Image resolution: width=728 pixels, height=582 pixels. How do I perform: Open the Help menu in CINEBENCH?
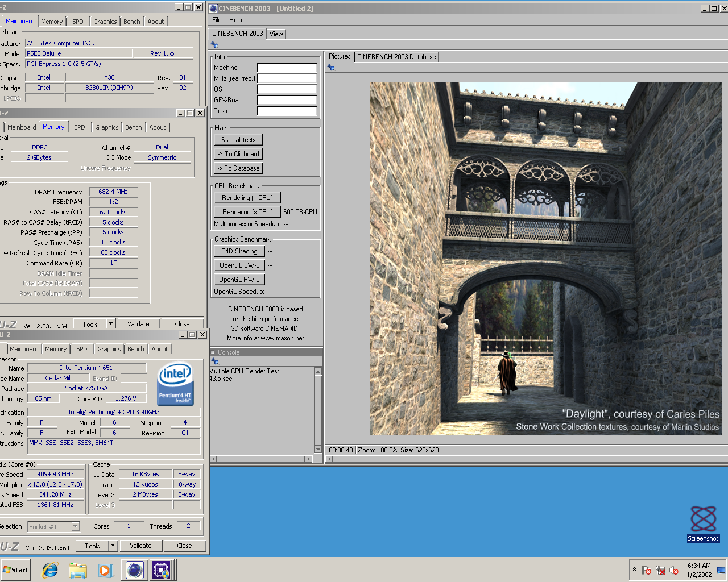pyautogui.click(x=235, y=20)
